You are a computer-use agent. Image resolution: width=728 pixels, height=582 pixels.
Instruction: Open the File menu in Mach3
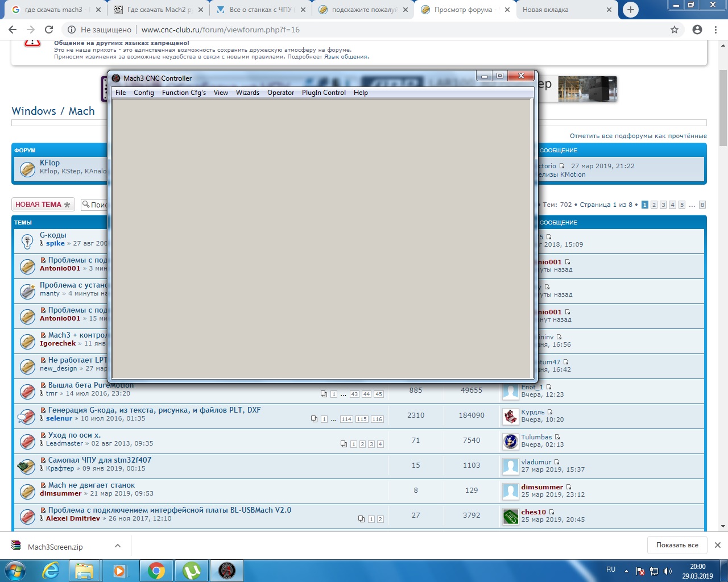click(121, 93)
